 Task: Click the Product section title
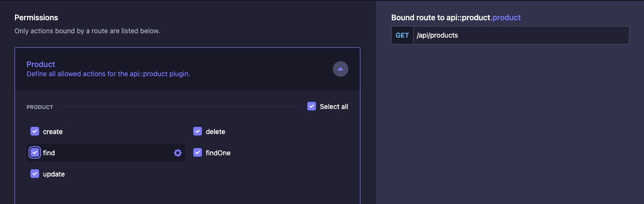click(41, 64)
